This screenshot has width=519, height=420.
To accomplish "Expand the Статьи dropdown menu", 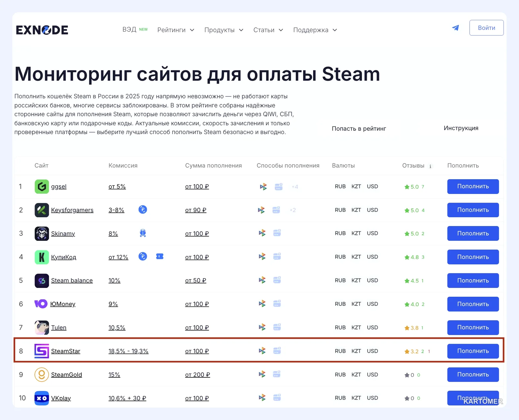I will [268, 30].
